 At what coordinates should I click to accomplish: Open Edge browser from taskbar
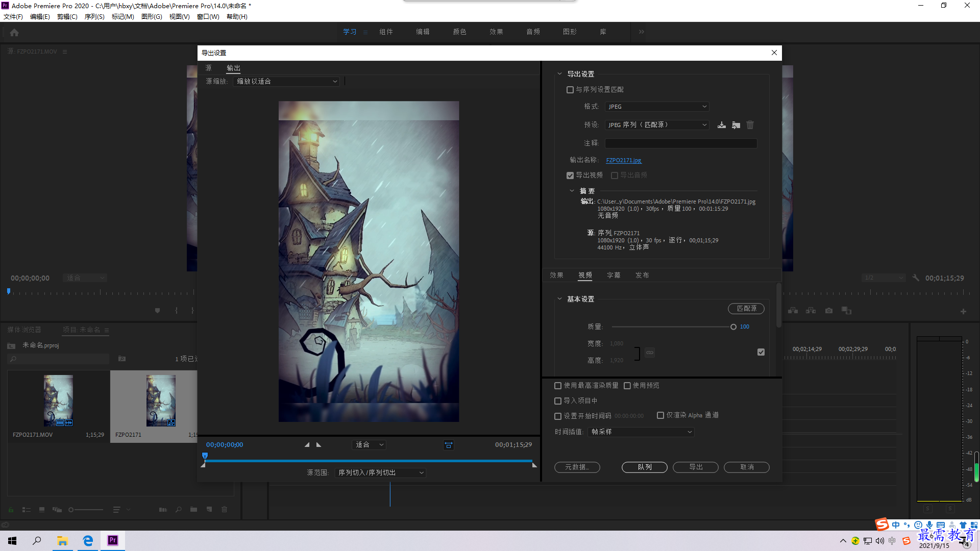88,541
